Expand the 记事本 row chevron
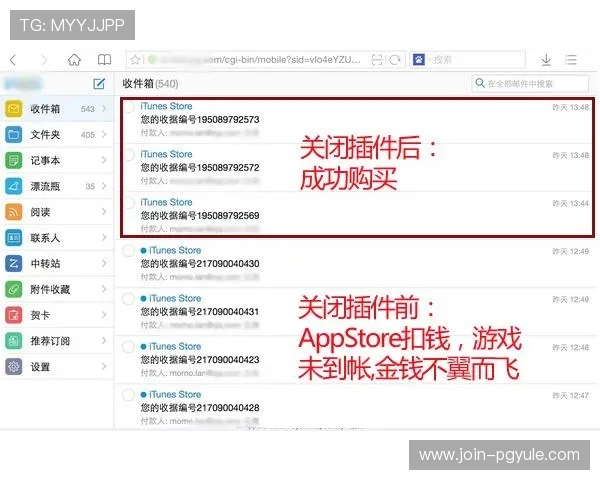600x480 pixels. [x=104, y=160]
